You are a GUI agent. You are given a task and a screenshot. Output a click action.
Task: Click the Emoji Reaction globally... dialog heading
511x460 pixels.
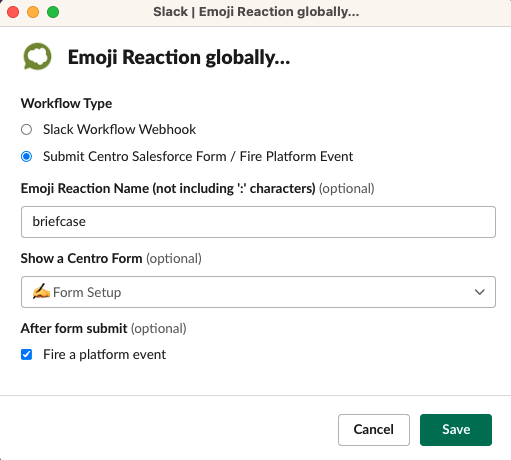tap(179, 57)
